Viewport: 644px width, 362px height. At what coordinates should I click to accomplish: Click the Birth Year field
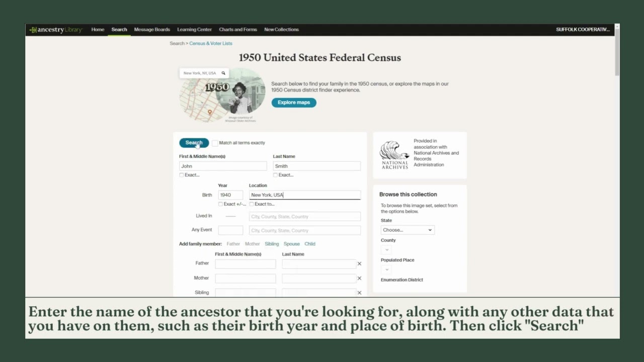pyautogui.click(x=230, y=195)
